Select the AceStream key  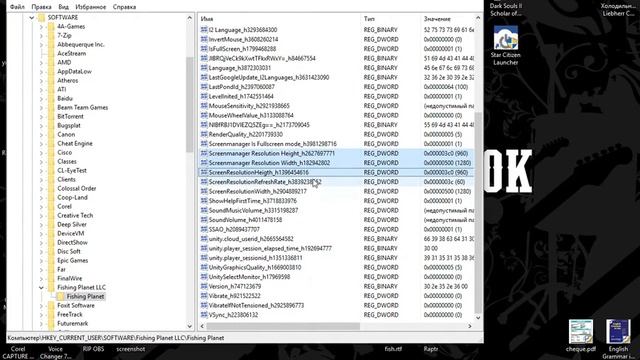coord(71,53)
